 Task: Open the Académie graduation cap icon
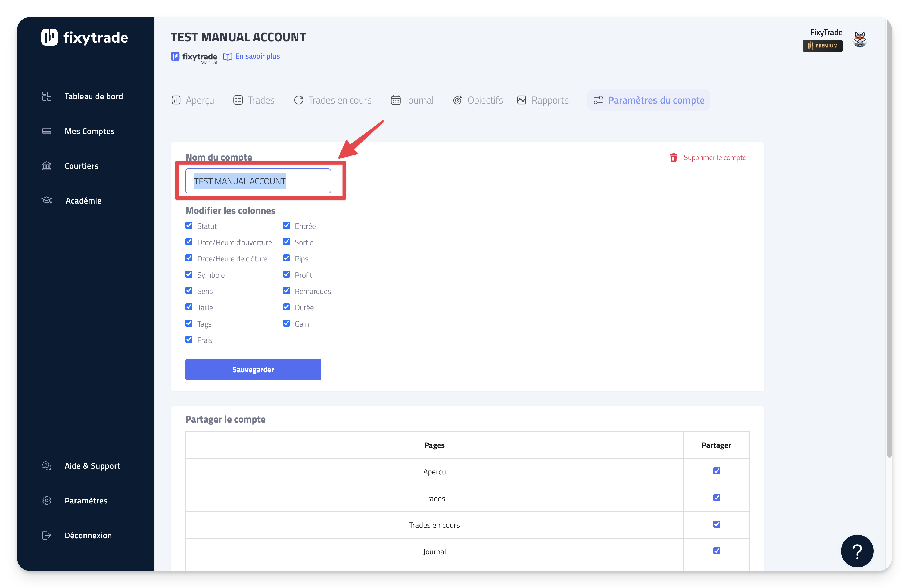(x=46, y=201)
